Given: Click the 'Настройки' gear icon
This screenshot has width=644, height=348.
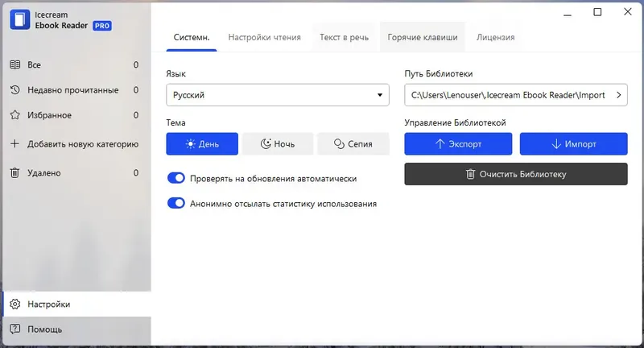Looking at the screenshot, I should [x=15, y=304].
